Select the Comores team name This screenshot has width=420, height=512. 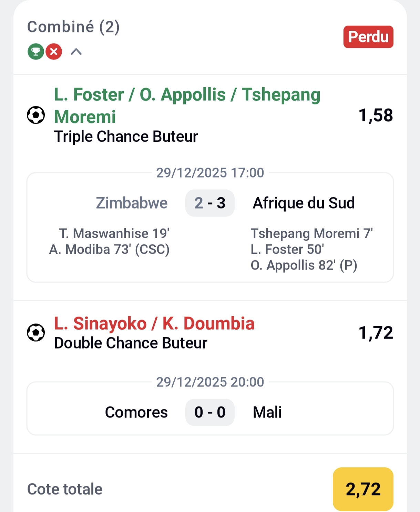[x=136, y=412]
